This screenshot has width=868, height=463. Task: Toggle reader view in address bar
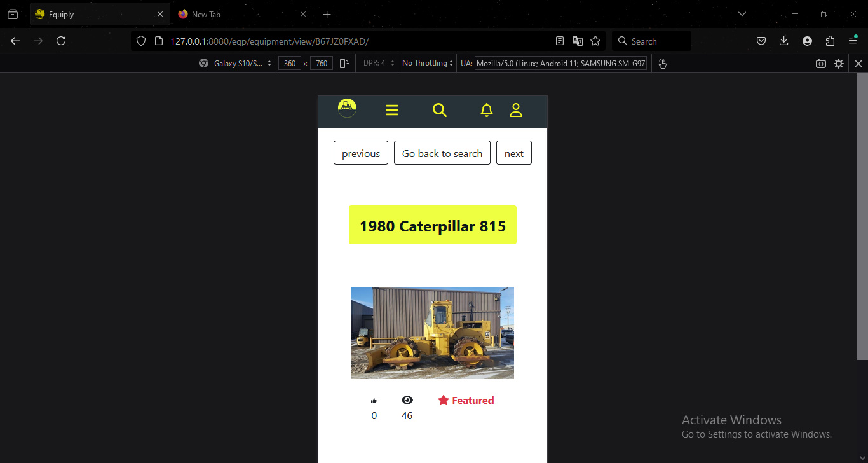(560, 41)
